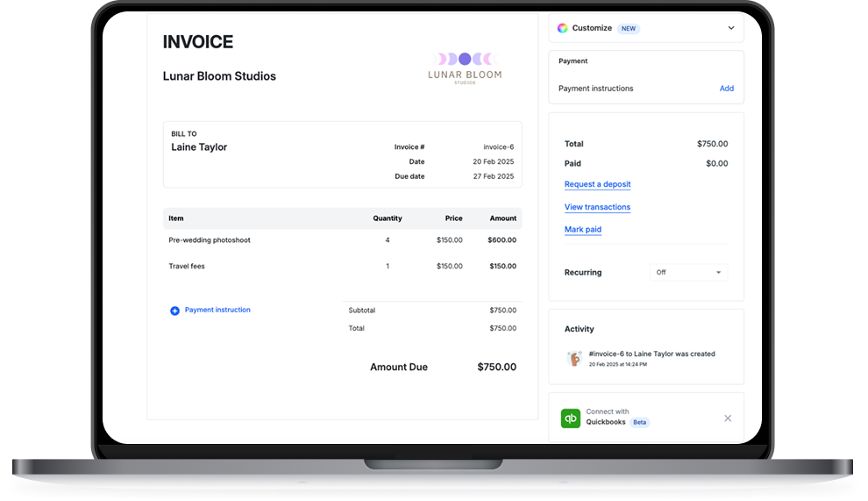Click the NEW badge beside Customize

click(x=628, y=28)
